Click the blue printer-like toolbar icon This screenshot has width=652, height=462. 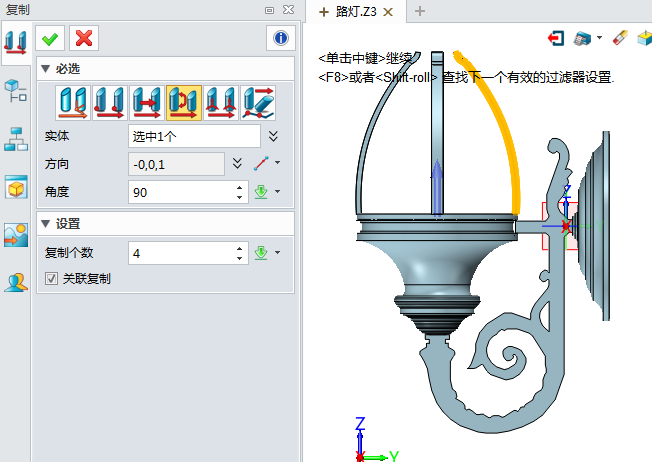click(x=582, y=38)
